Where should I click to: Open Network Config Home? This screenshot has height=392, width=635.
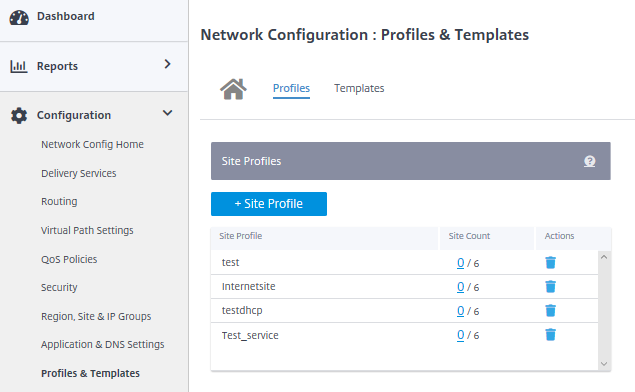tap(92, 145)
